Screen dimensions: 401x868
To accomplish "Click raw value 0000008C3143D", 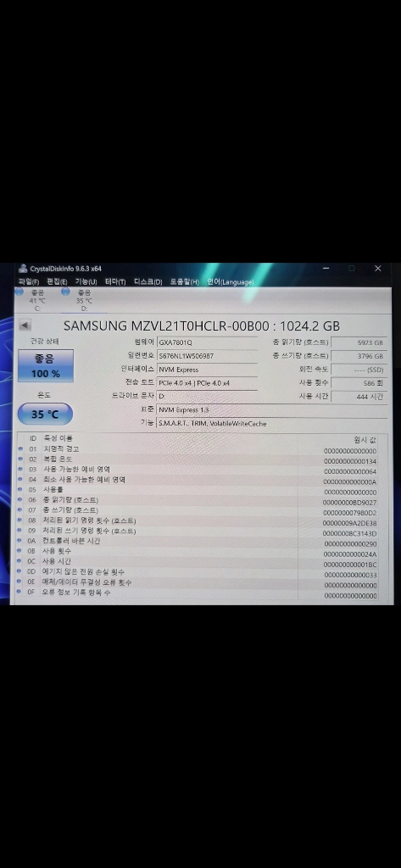I will [x=350, y=534].
